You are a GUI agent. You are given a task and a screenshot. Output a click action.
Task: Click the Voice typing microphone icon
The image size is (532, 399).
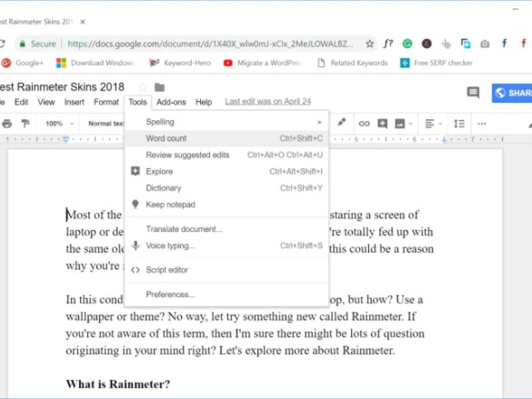tap(136, 245)
